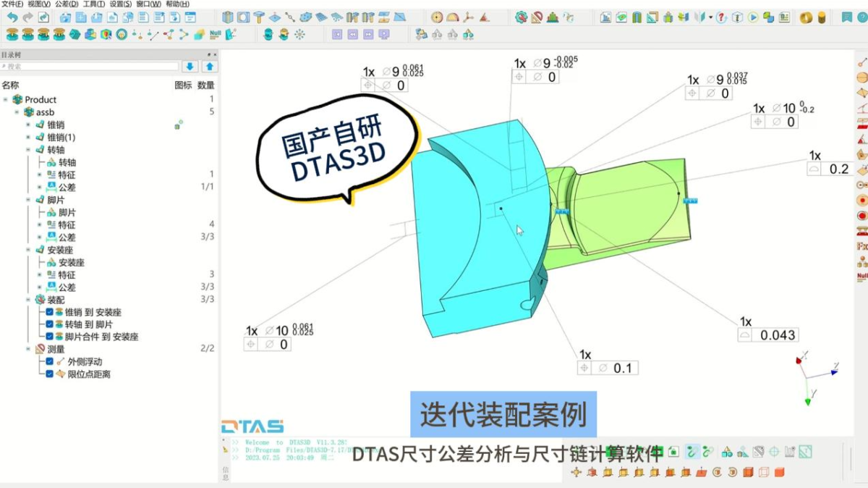
Task: Click the 搜索 search field in tree panel
Action: [x=90, y=67]
